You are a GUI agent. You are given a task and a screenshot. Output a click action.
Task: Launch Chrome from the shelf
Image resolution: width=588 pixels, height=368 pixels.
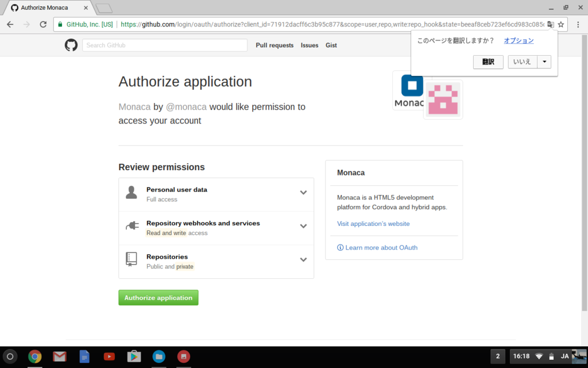34,356
